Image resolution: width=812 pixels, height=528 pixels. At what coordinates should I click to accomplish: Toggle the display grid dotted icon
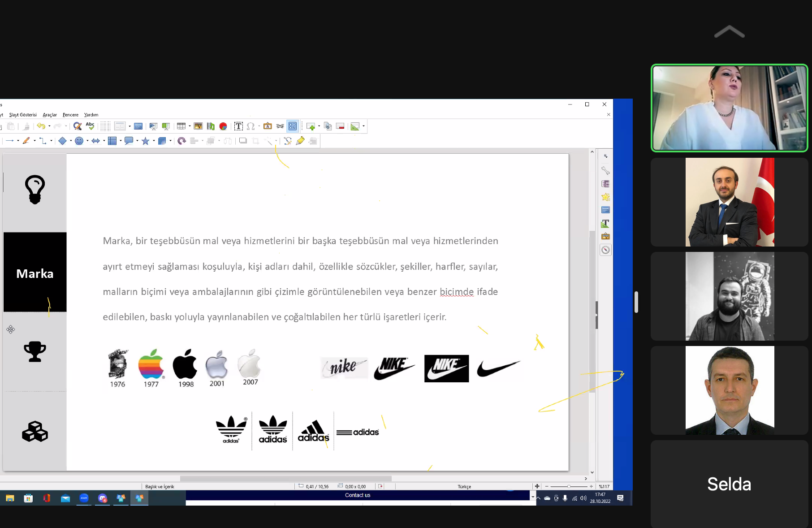pyautogui.click(x=105, y=126)
